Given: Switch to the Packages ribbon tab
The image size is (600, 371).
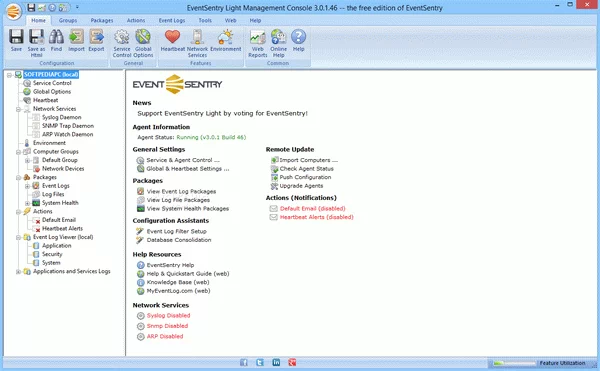Looking at the screenshot, I should [x=102, y=20].
